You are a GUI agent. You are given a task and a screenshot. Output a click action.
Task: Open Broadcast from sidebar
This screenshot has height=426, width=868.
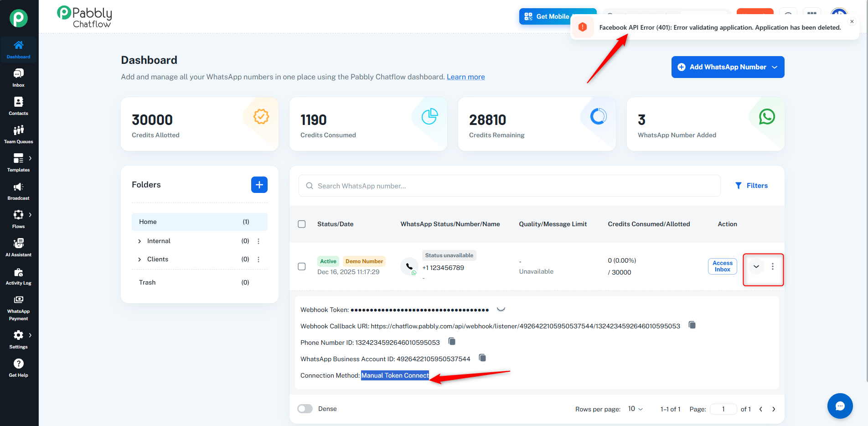click(19, 191)
